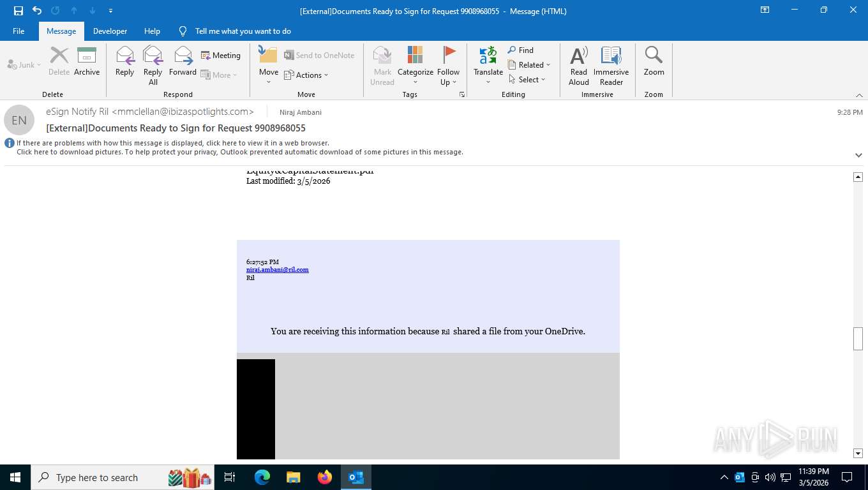Forward this email
Viewport: 868px width, 490px height.
[x=183, y=61]
